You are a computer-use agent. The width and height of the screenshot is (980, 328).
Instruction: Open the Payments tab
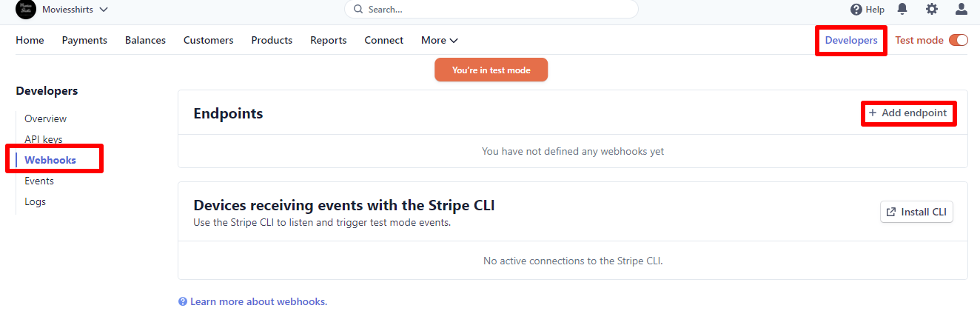click(x=84, y=40)
